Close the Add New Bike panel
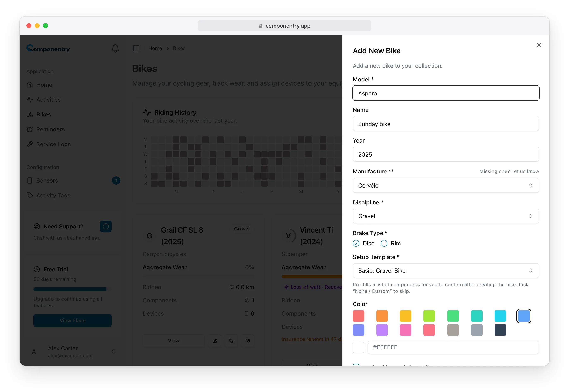Viewport: 569px width, 392px height. (x=539, y=45)
